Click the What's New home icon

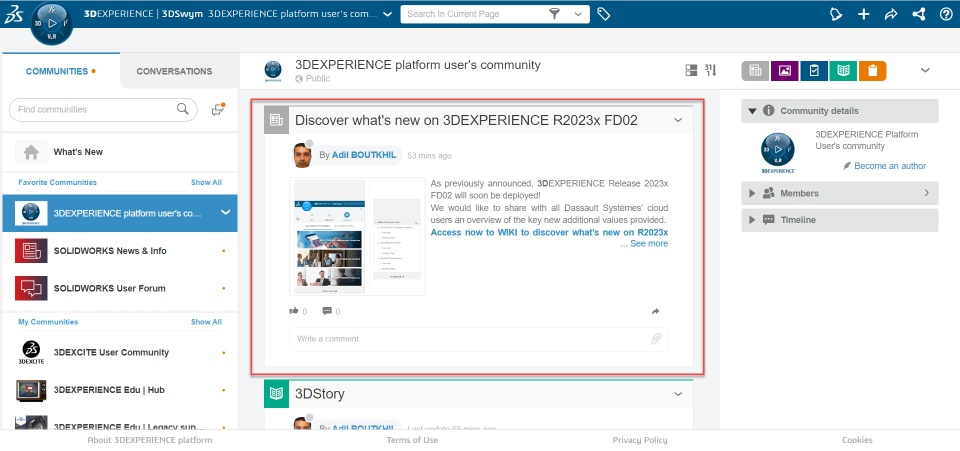click(31, 152)
